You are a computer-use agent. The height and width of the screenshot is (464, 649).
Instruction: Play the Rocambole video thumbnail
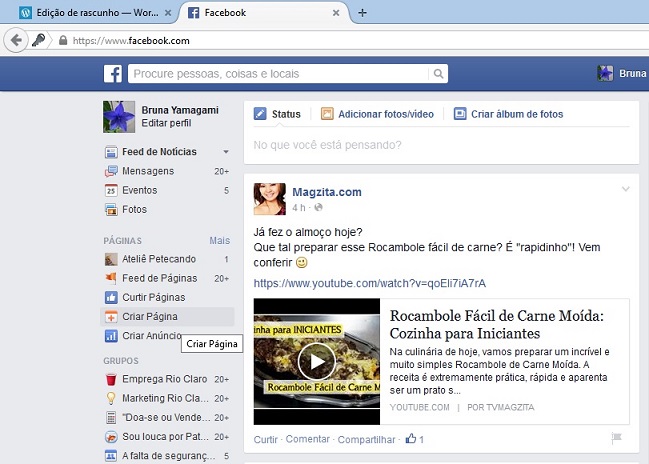[317, 361]
